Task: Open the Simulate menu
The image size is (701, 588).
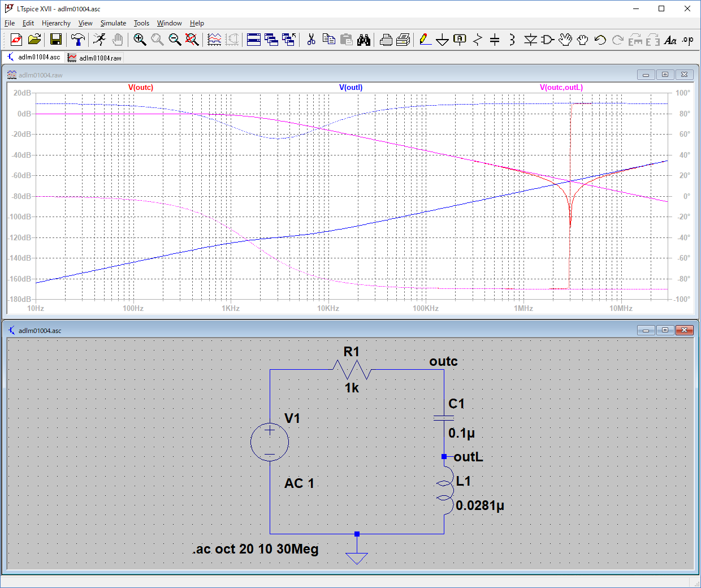Action: click(113, 23)
